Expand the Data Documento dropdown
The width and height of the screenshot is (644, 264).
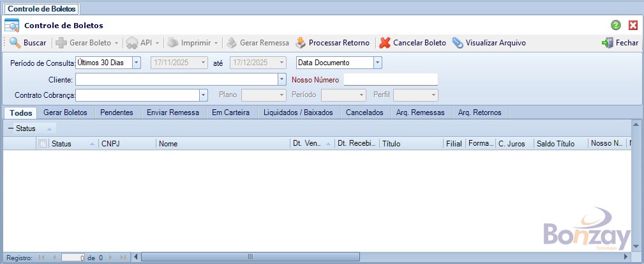(377, 63)
